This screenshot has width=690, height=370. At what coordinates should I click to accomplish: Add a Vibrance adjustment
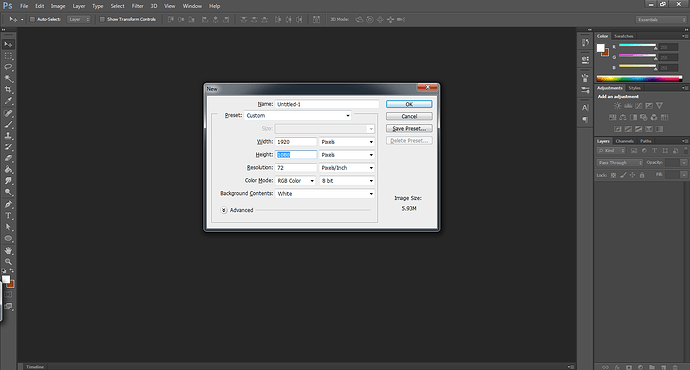point(659,106)
